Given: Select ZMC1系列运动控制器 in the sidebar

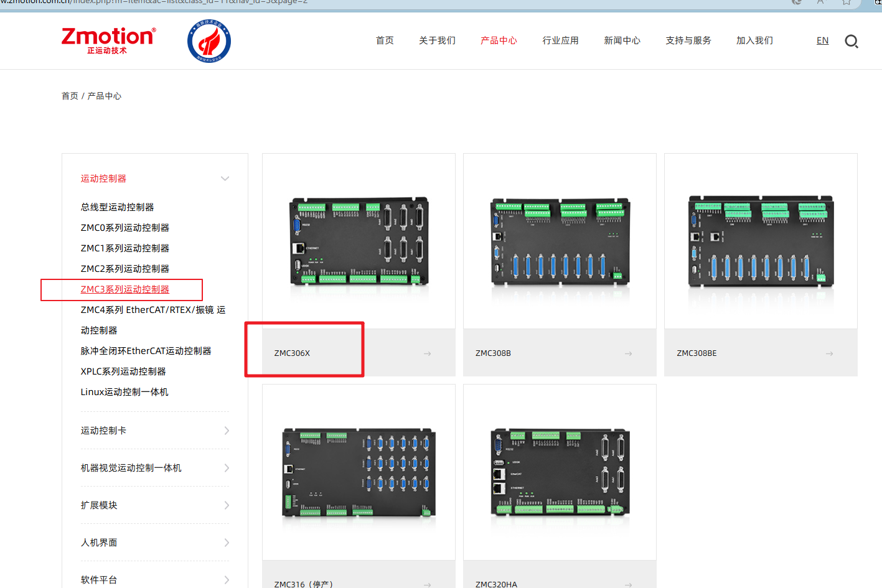Looking at the screenshot, I should click(x=125, y=248).
